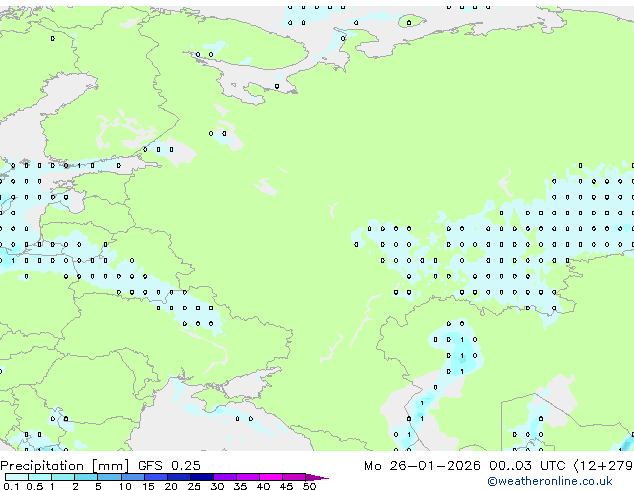Image resolution: width=634 pixels, height=490 pixels.
Task: Click the 'Precipitation [mm]' title text
Action: (64, 466)
